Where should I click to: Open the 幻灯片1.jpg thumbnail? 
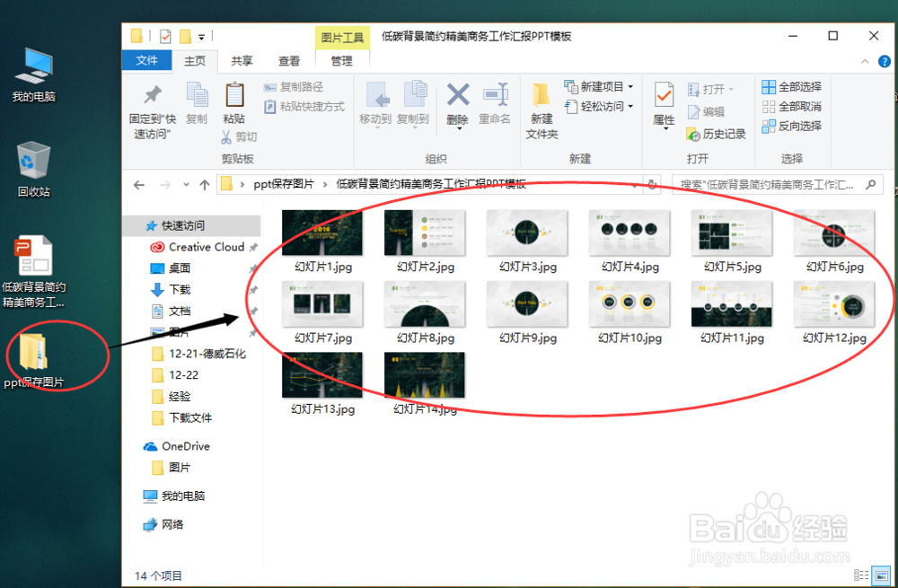pos(321,232)
